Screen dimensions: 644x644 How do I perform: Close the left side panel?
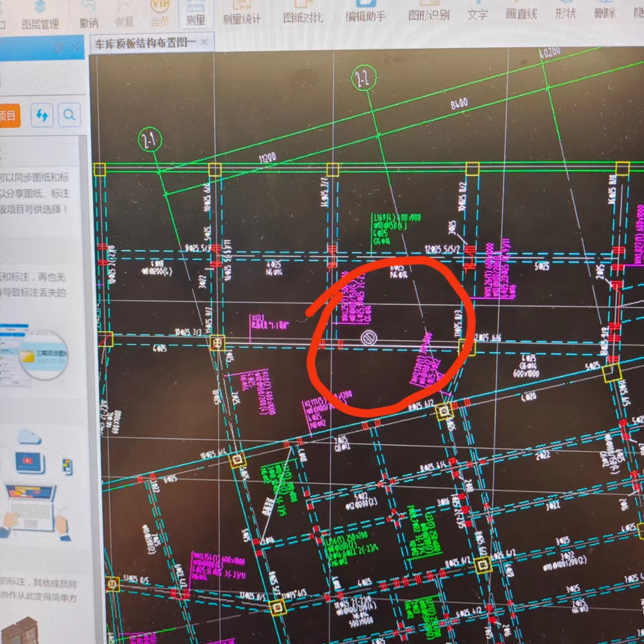point(75,47)
